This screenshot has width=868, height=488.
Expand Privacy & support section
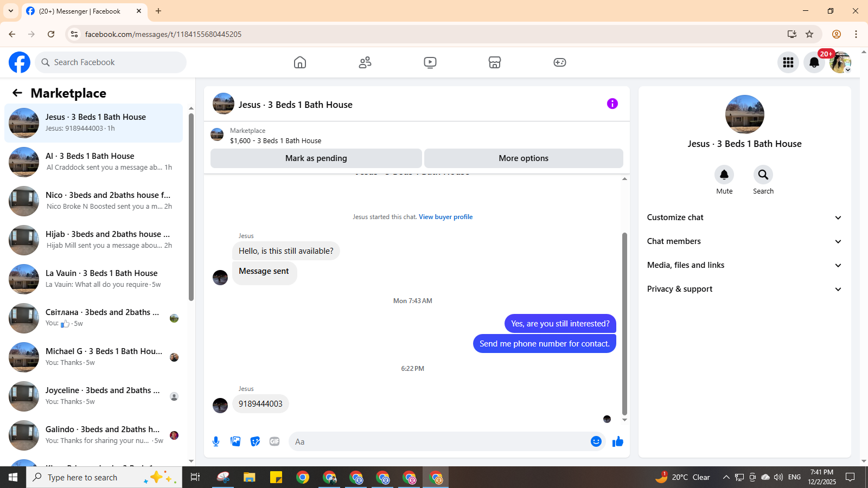[744, 289]
